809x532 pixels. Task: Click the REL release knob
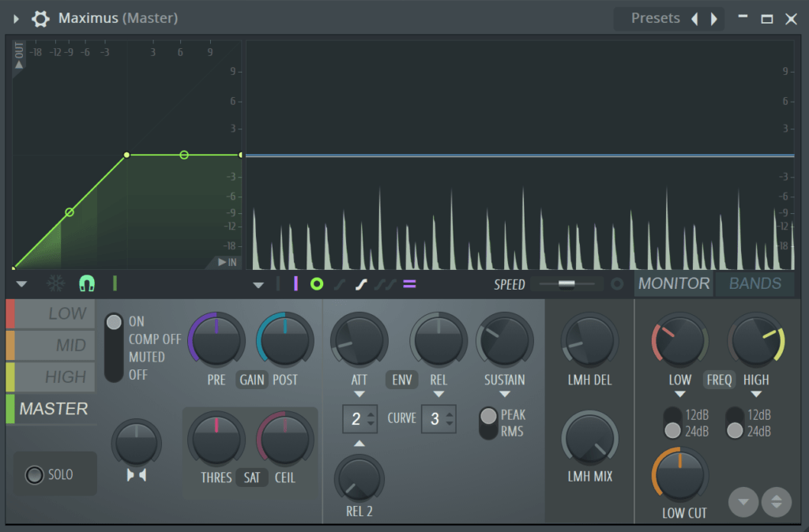point(438,340)
